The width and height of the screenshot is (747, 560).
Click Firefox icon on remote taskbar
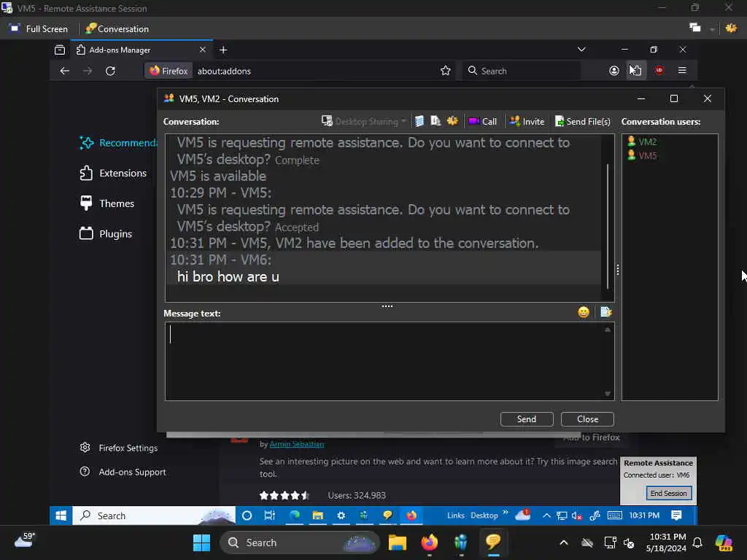pyautogui.click(x=411, y=516)
